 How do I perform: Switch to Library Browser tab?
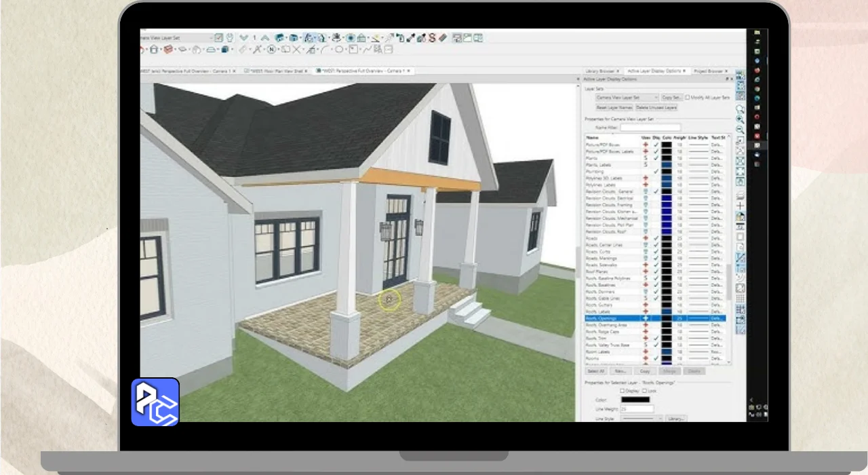(599, 71)
